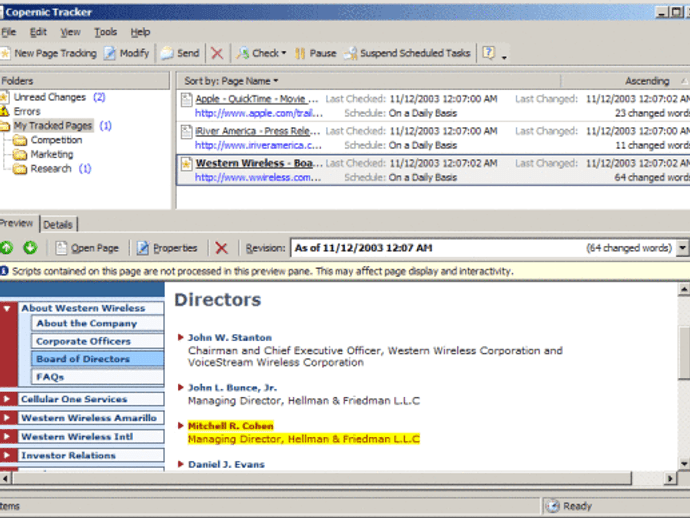Viewport: 690px width, 518px height.
Task: Click the Send toolbar button
Action: click(180, 53)
